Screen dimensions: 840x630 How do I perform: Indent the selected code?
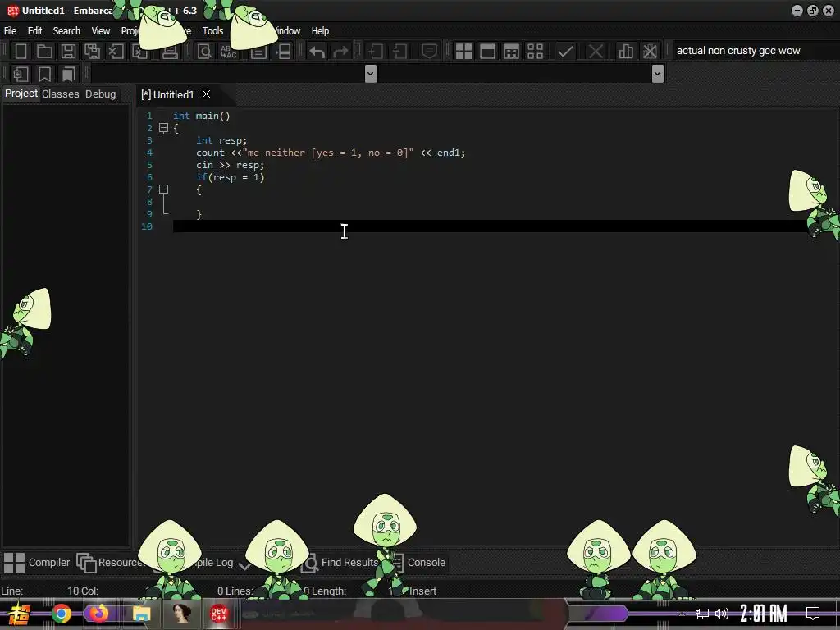(x=375, y=52)
